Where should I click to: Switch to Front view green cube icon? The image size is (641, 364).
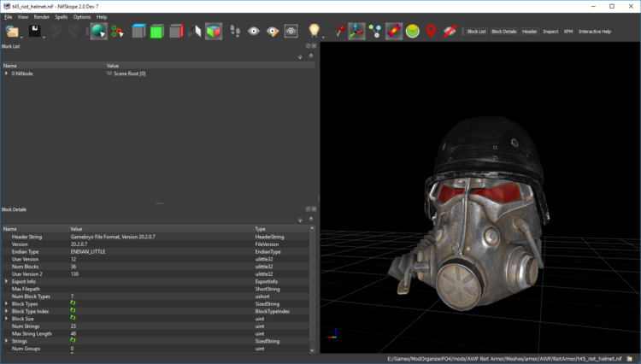pos(157,32)
